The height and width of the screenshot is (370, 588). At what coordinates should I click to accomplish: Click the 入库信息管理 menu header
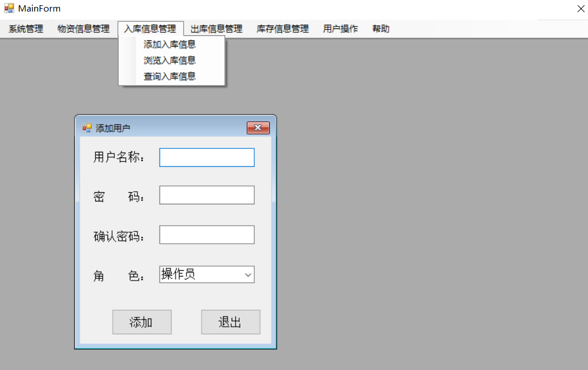150,28
